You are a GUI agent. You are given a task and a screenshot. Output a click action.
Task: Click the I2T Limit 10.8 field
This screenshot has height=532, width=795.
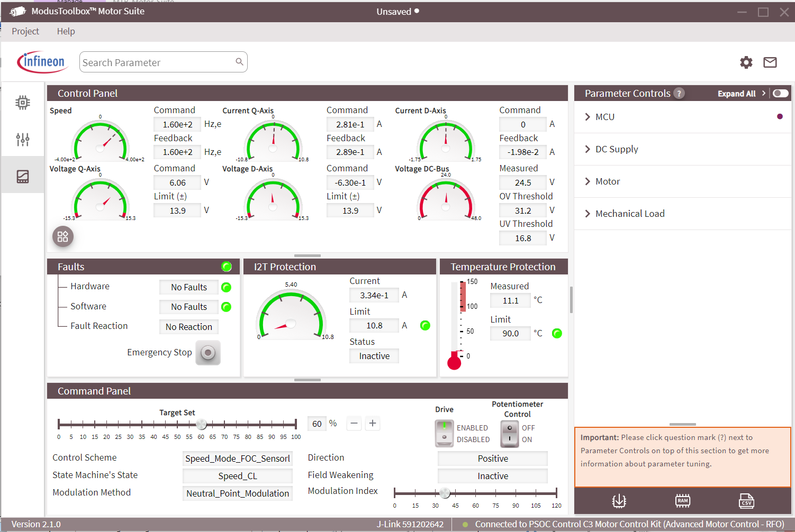click(x=374, y=325)
